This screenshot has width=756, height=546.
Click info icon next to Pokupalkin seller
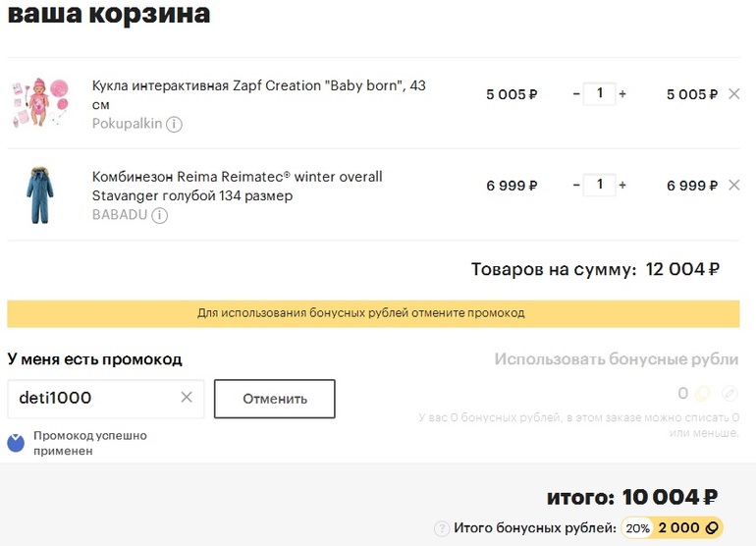[x=174, y=125]
